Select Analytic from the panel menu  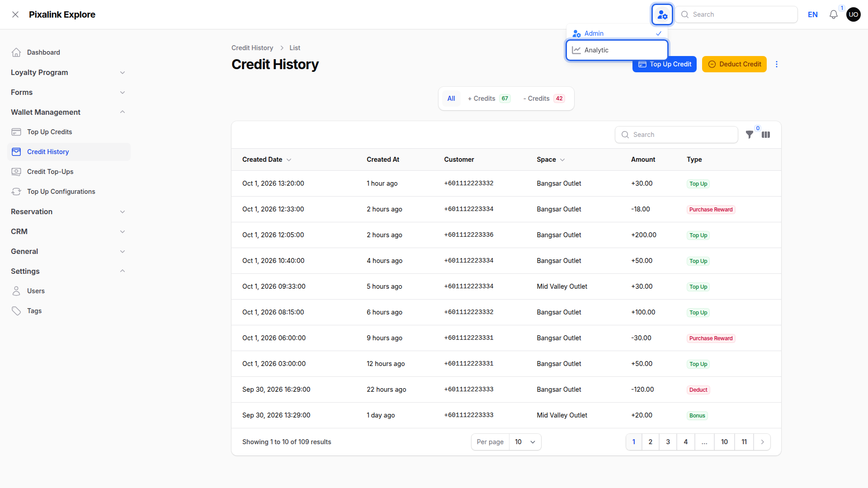[617, 50]
